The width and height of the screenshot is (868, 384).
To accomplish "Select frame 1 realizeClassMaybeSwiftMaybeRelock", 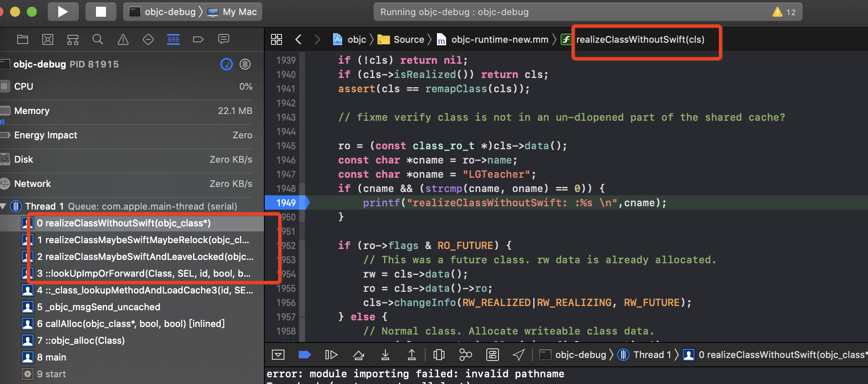I will [132, 240].
